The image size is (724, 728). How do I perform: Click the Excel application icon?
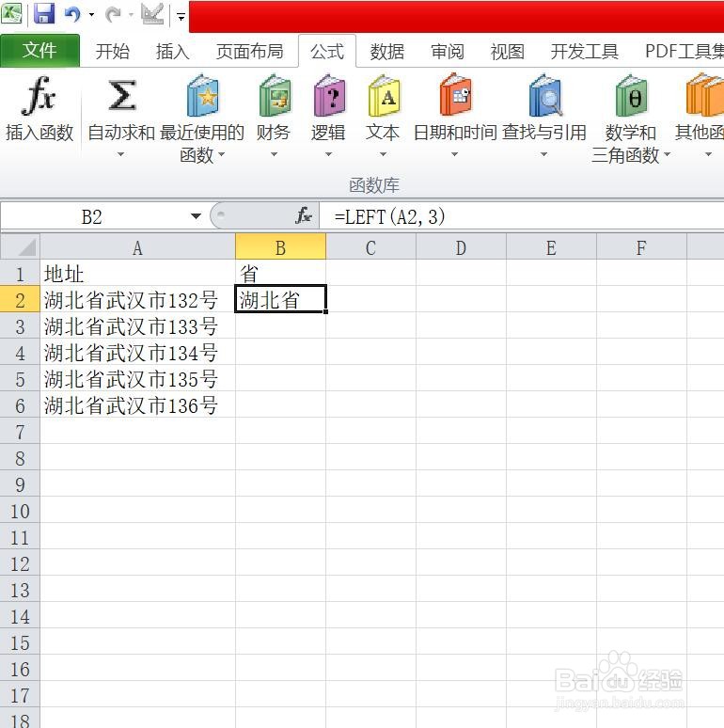pyautogui.click(x=11, y=13)
